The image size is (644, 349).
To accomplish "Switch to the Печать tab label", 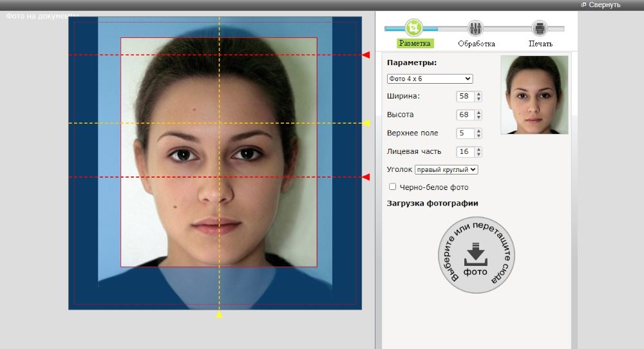I will coord(540,44).
